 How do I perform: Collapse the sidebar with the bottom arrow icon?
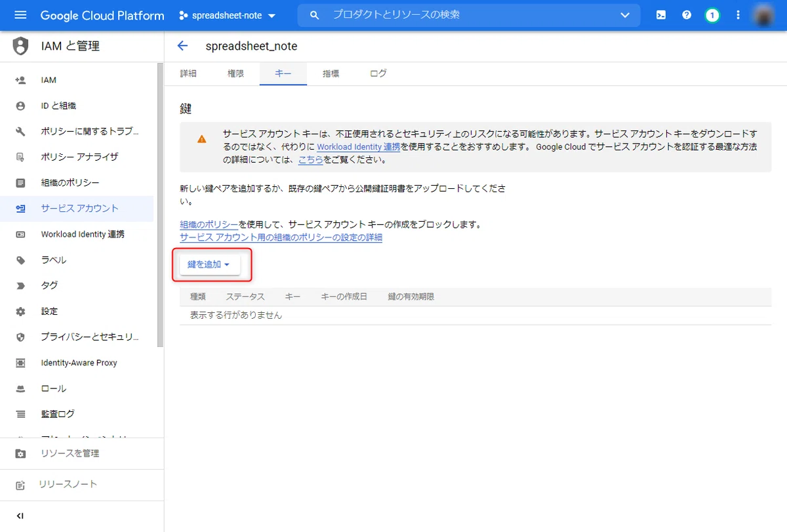[x=20, y=516]
